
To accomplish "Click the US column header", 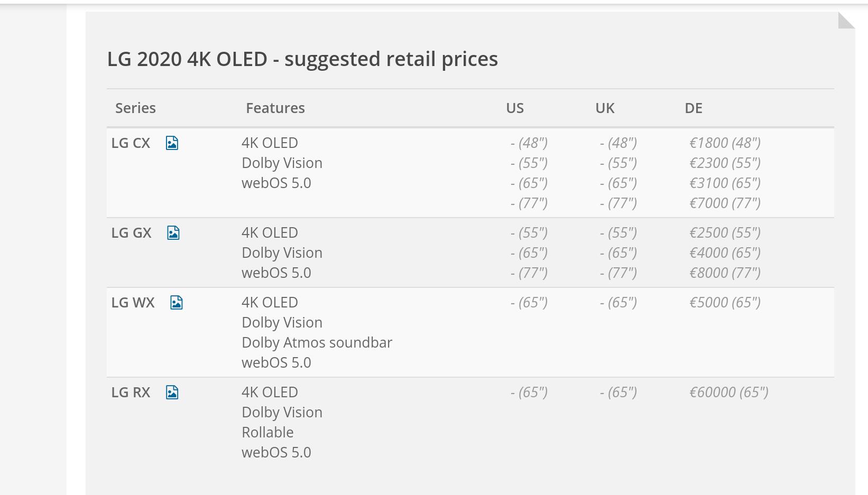I will click(515, 108).
